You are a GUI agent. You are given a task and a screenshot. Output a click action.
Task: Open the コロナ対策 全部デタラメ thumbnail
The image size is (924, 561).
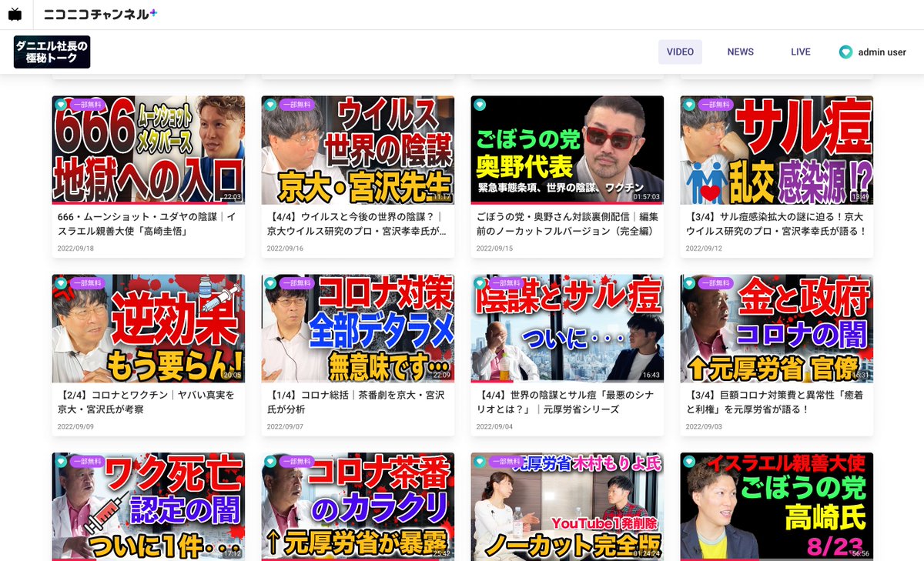[358, 329]
